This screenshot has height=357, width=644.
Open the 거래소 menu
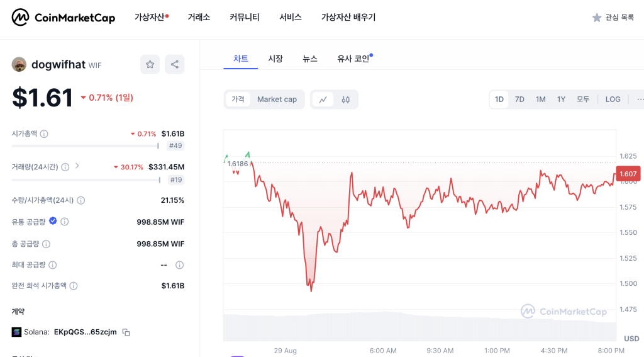(x=199, y=17)
